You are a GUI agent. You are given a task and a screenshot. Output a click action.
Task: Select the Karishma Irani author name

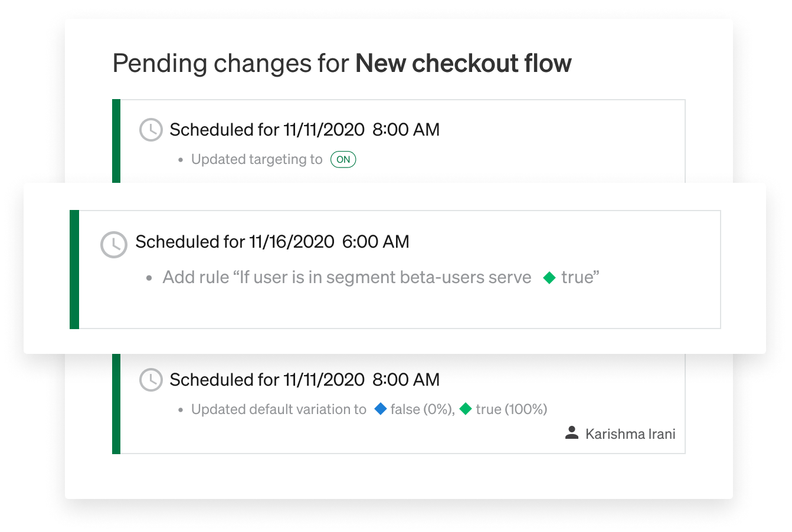coord(630,434)
